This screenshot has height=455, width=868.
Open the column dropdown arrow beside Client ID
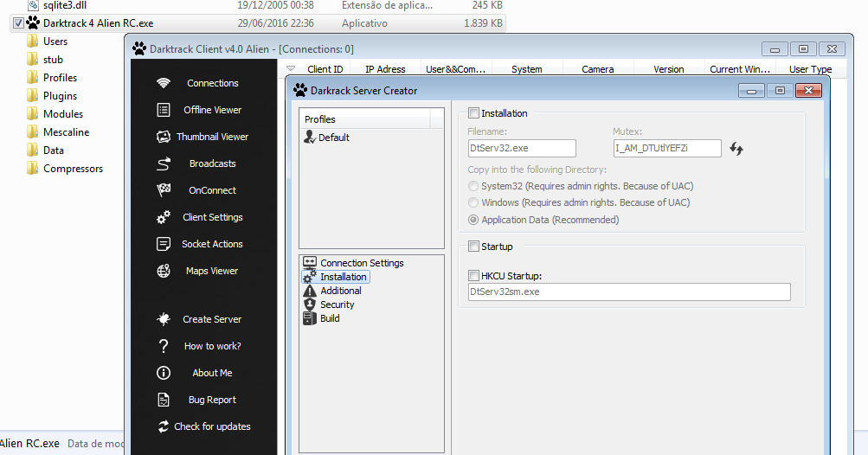click(291, 68)
